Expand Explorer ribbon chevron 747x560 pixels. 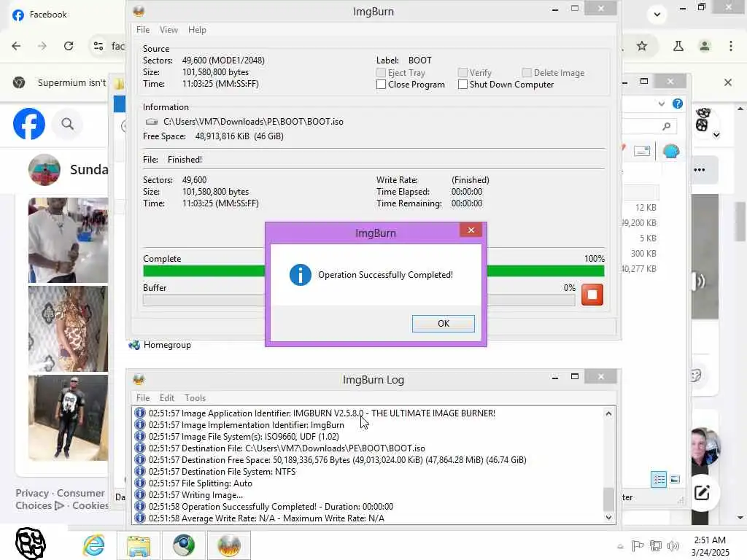[661, 104]
